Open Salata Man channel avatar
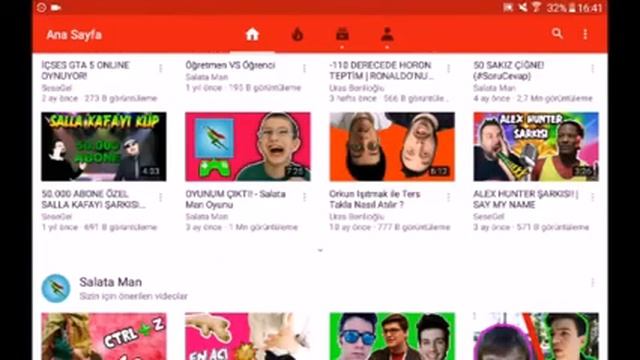 point(56,288)
